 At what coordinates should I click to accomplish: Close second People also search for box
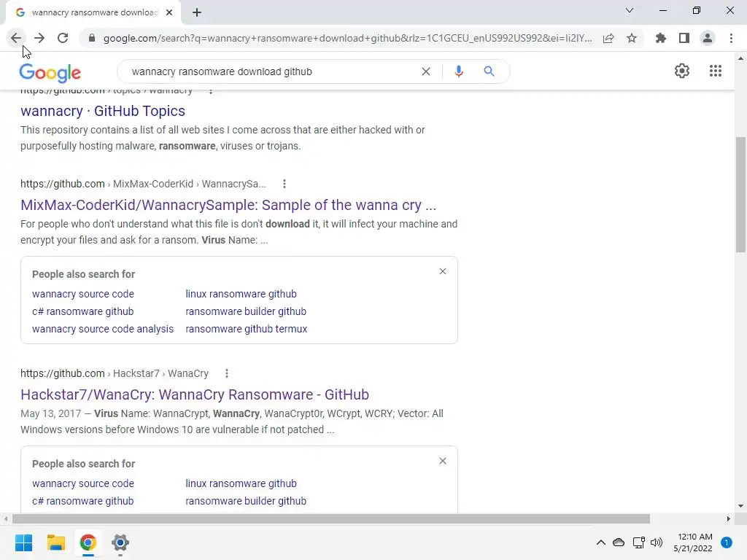tap(443, 461)
